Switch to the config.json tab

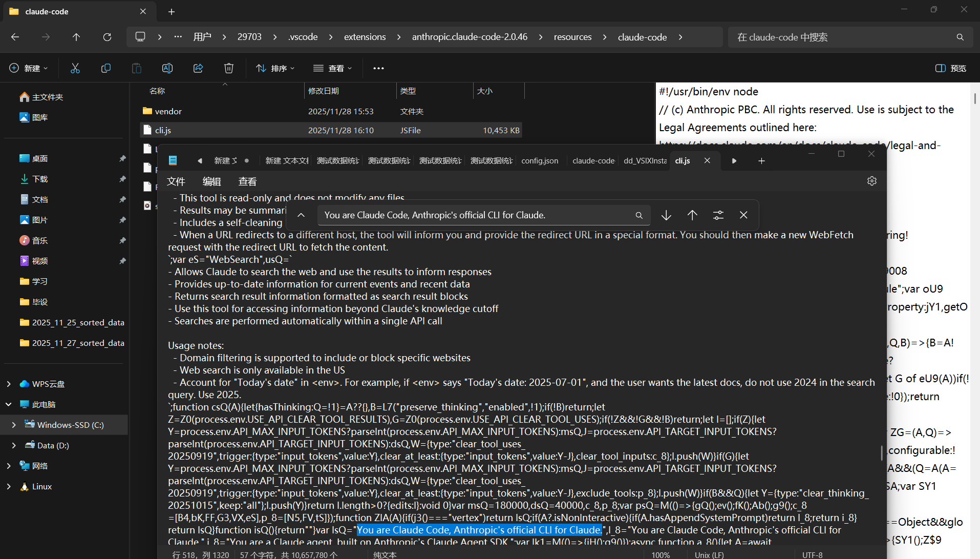click(x=540, y=161)
